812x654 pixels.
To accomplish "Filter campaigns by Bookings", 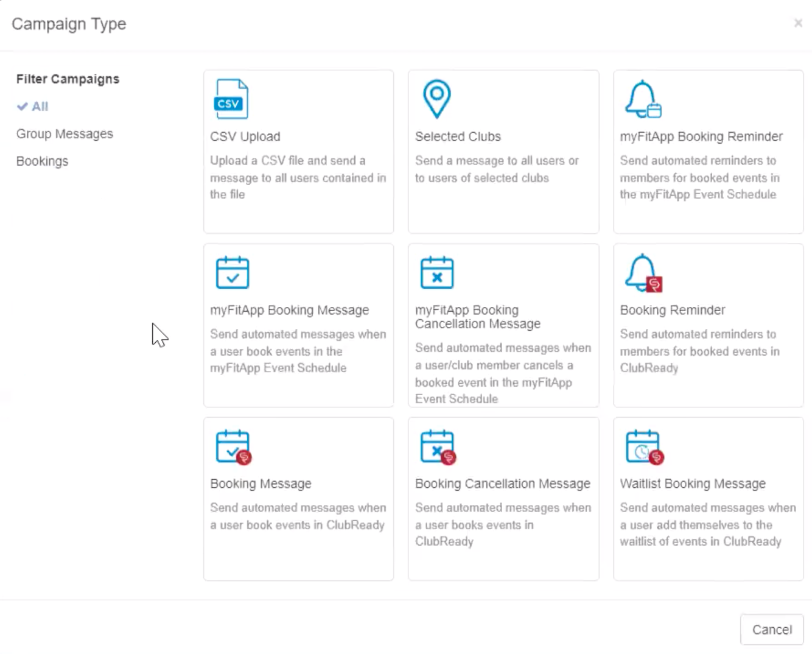I will pos(42,161).
